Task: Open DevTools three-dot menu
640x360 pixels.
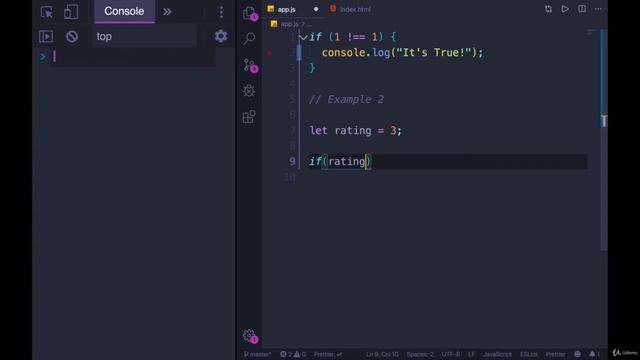Action: point(221,12)
